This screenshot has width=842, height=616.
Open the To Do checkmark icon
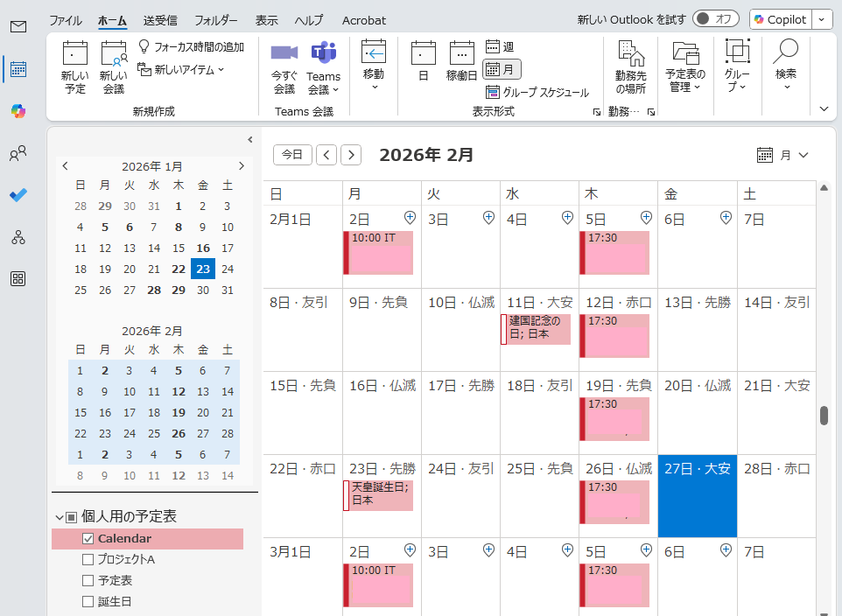tap(18, 195)
